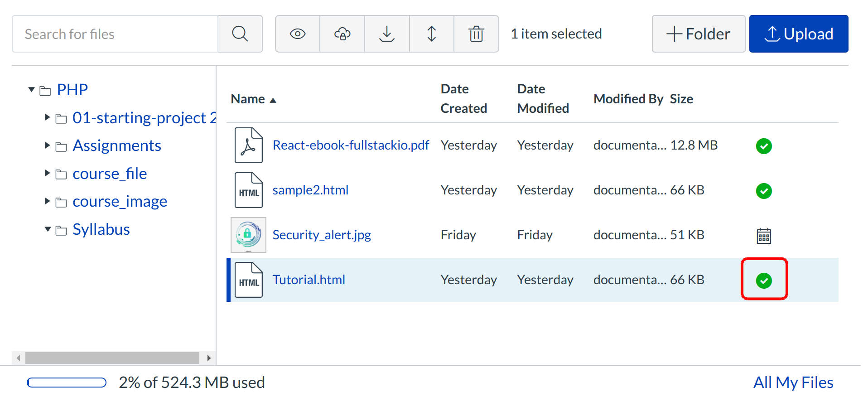868x407 pixels.
Task: Download the selected file with download icon
Action: pyautogui.click(x=387, y=34)
